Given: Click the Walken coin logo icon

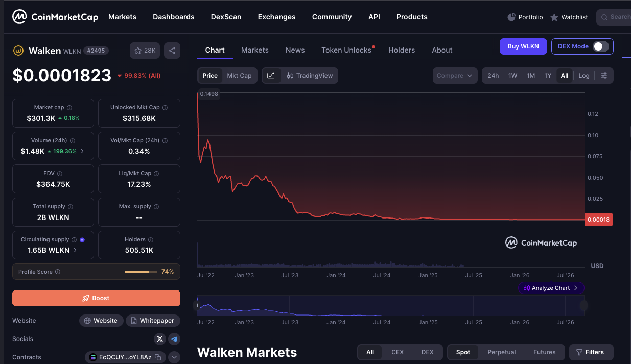Looking at the screenshot, I should coord(18,51).
